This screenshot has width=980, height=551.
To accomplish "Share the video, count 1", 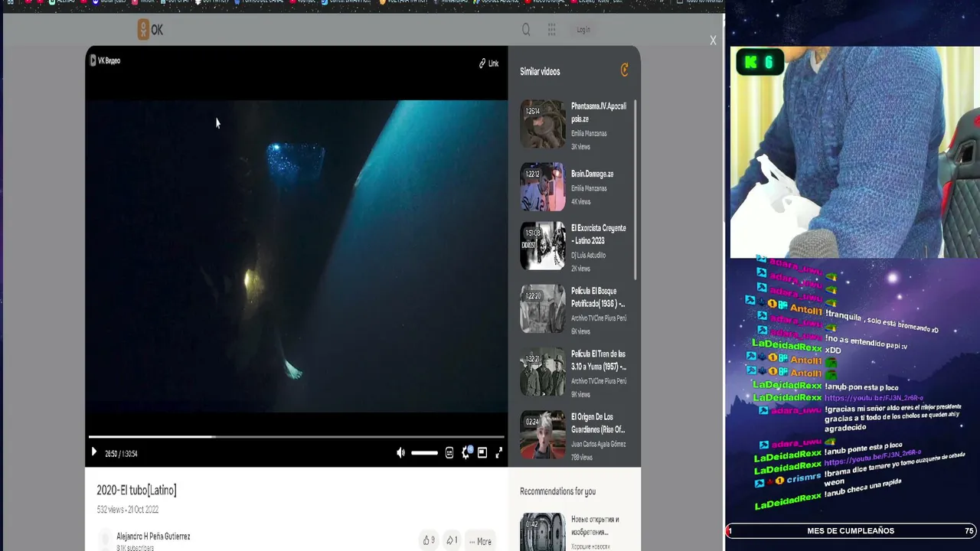I will [x=452, y=540].
